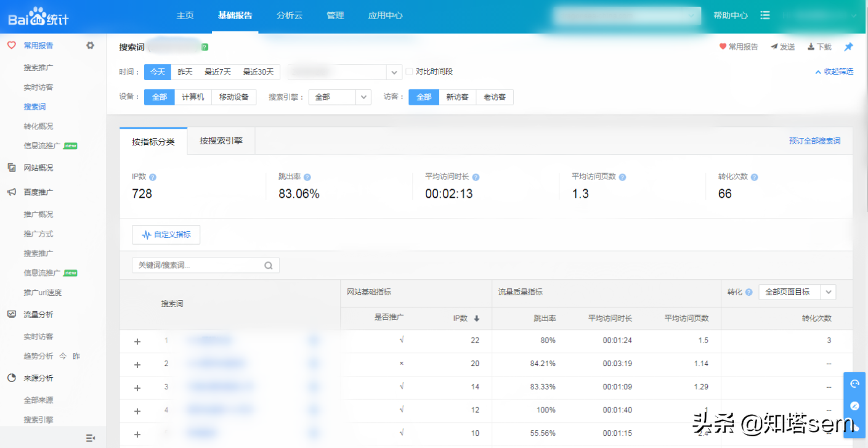This screenshot has width=868, height=448.
Task: Open 推广概况 in sidebar
Action: 38,214
